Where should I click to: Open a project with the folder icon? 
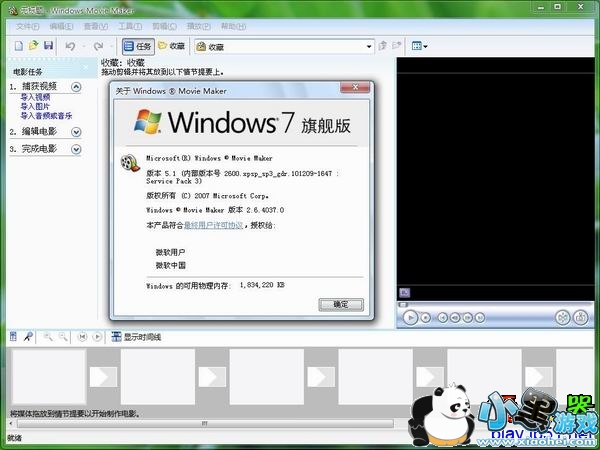(x=34, y=46)
